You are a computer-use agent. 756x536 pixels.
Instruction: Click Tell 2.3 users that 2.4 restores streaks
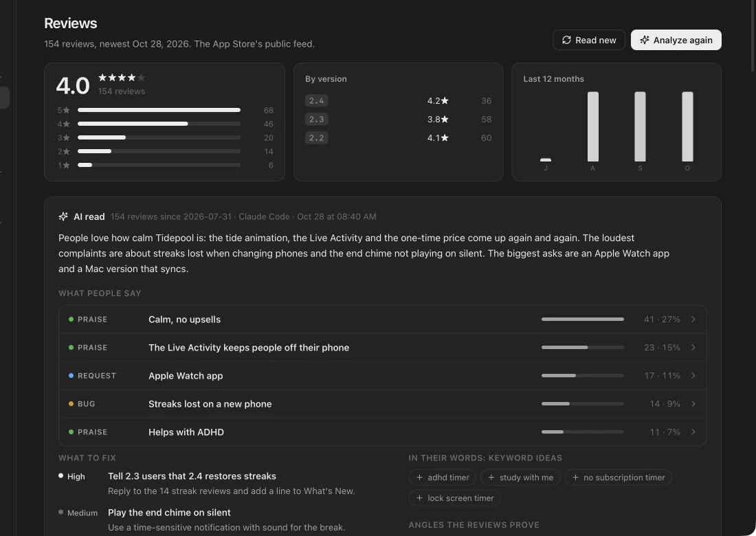click(192, 476)
